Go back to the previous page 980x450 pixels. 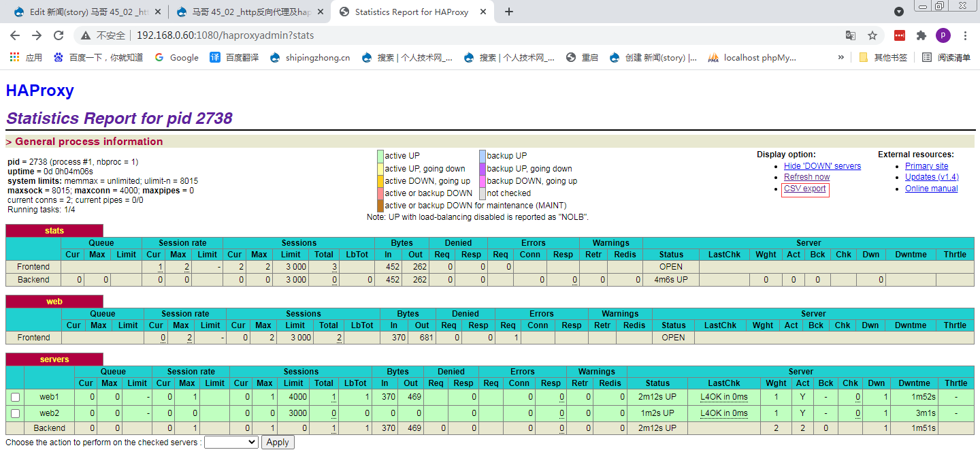tap(15, 35)
